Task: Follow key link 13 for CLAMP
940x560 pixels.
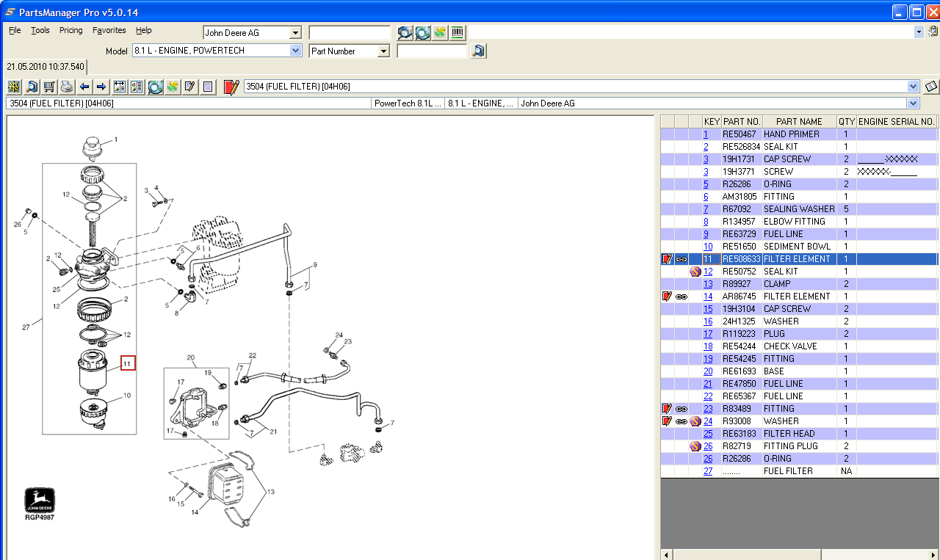Action: click(x=708, y=284)
